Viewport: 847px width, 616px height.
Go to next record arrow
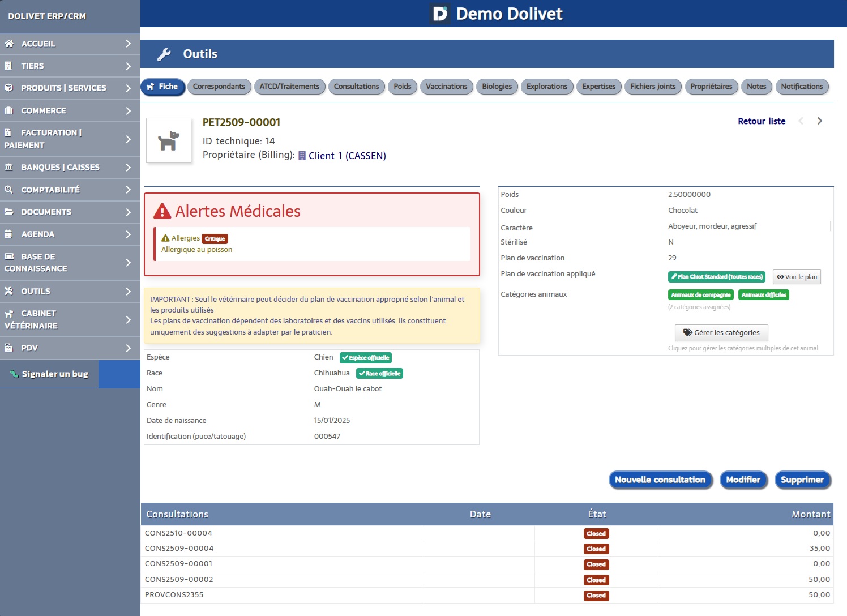819,121
